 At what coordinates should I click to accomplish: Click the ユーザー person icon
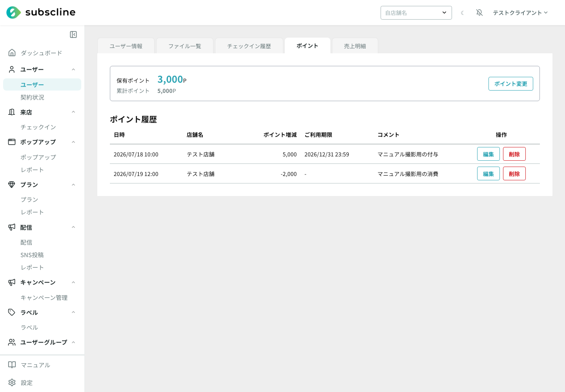pos(12,69)
